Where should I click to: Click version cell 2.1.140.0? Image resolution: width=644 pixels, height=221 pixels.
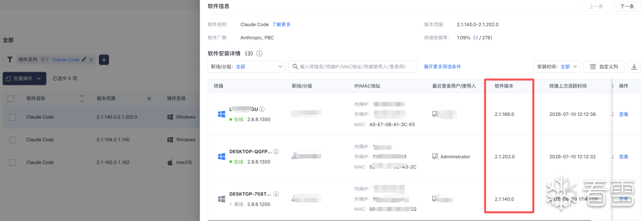point(504,199)
